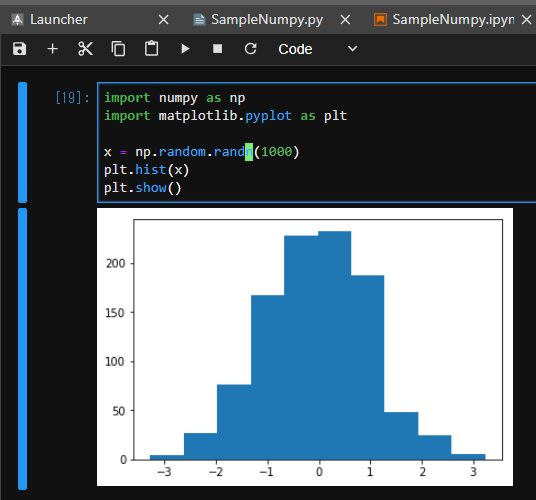Copy the selected cell

tap(118, 49)
